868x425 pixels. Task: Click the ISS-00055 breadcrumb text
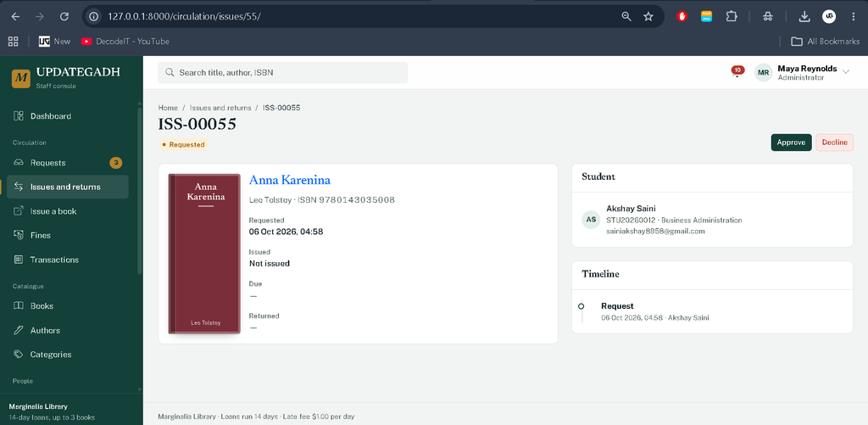[x=281, y=108]
